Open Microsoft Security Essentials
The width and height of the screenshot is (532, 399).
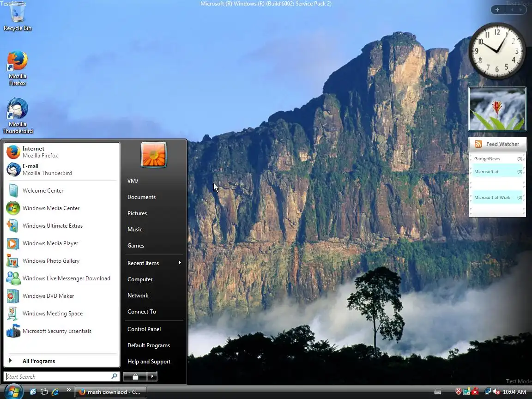62,331
